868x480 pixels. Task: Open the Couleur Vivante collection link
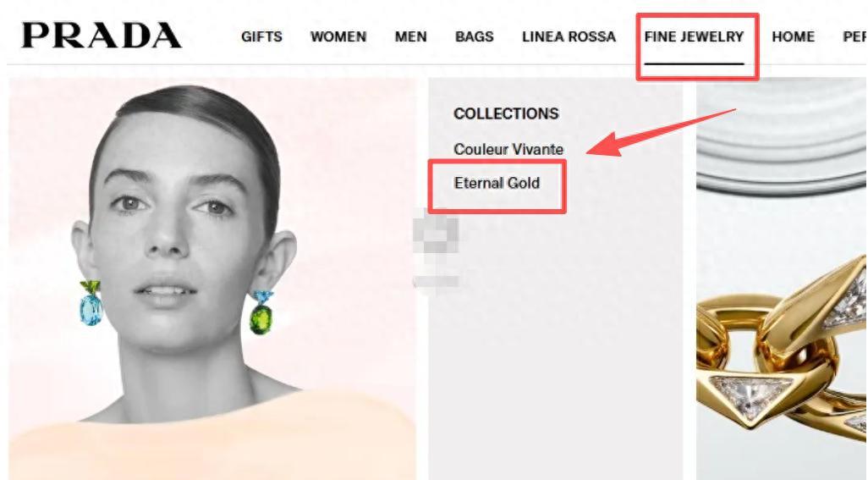[x=508, y=150]
